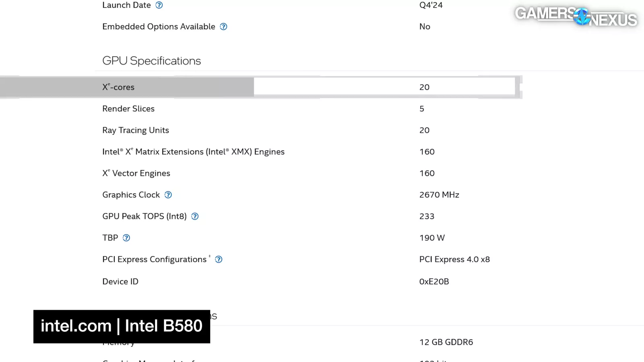Click the GPU Peak TOPS help icon
644x362 pixels.
pyautogui.click(x=195, y=216)
